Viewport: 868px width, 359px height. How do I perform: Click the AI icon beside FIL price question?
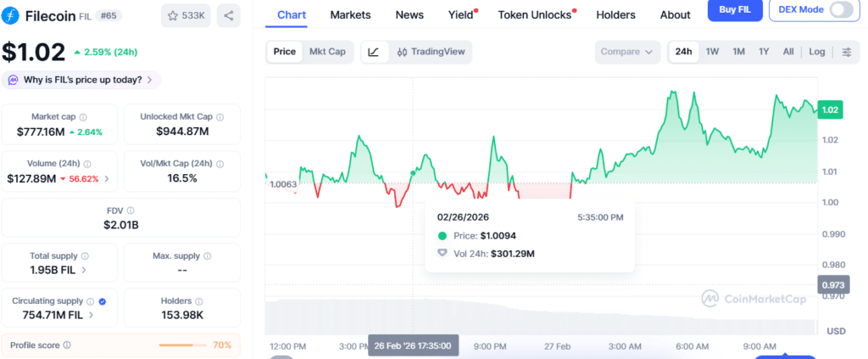pos(13,81)
